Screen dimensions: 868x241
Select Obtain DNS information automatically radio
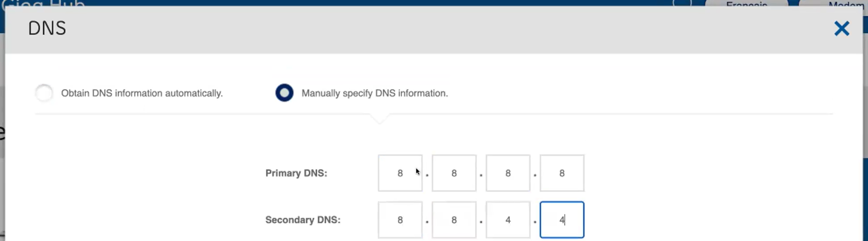(45, 93)
